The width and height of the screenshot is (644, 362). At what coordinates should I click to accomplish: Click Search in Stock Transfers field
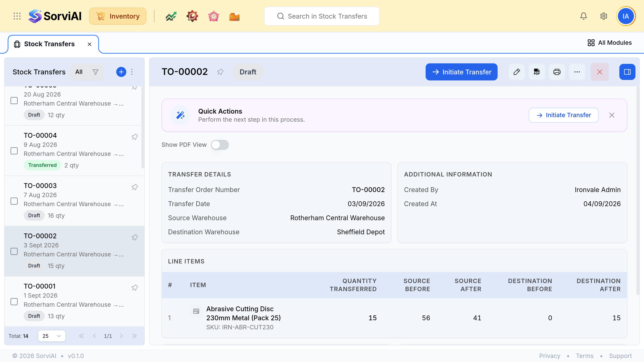pos(322,16)
